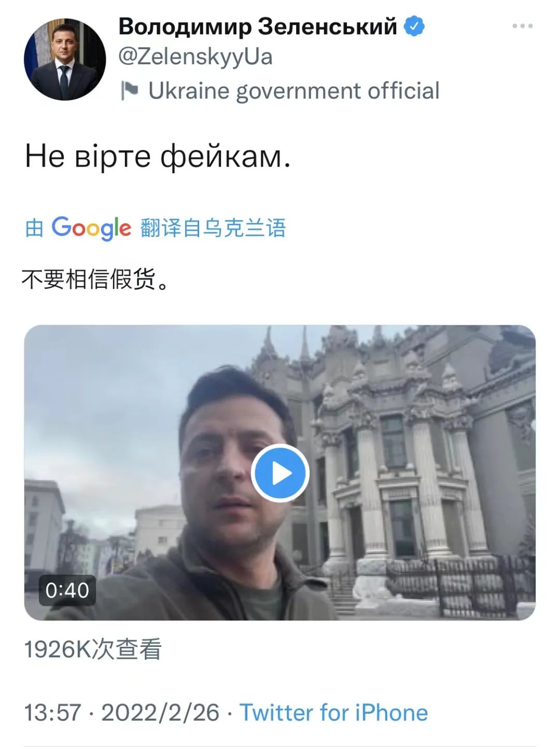Open the Ukraine government official label

coord(294,91)
